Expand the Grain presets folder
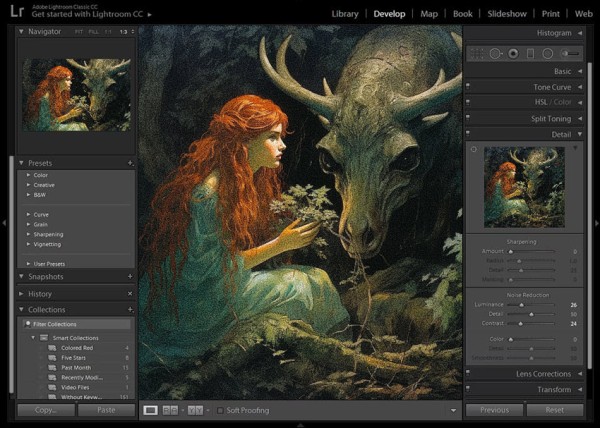Image resolution: width=600 pixels, height=428 pixels. [40, 225]
